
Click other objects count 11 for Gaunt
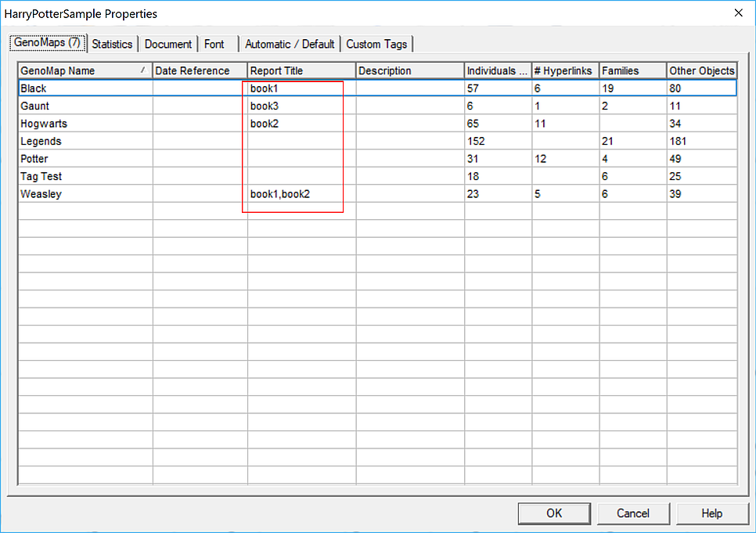coord(675,106)
